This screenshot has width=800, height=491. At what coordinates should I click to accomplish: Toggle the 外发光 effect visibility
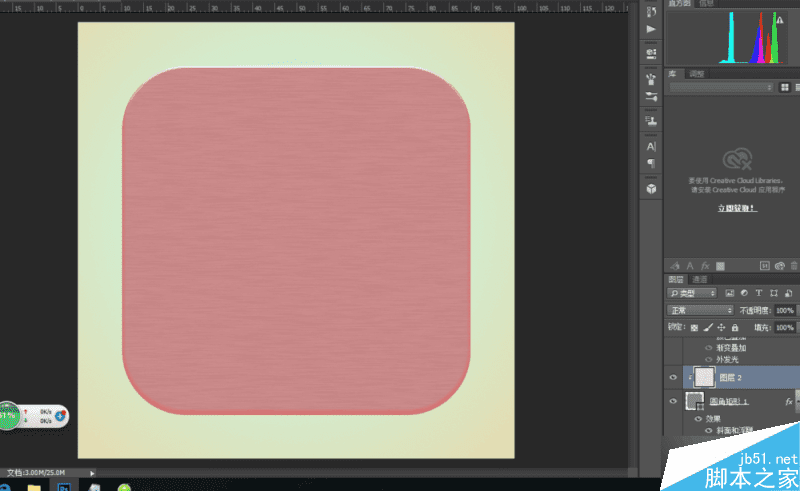pyautogui.click(x=708, y=359)
